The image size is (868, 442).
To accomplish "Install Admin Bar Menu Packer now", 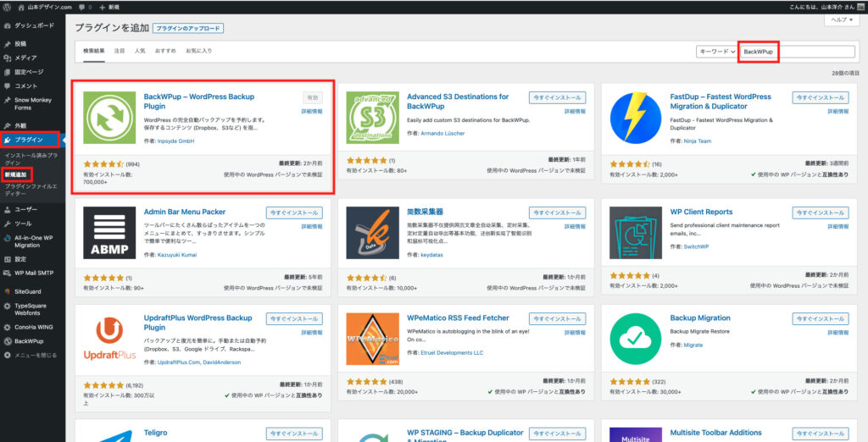I will [294, 213].
